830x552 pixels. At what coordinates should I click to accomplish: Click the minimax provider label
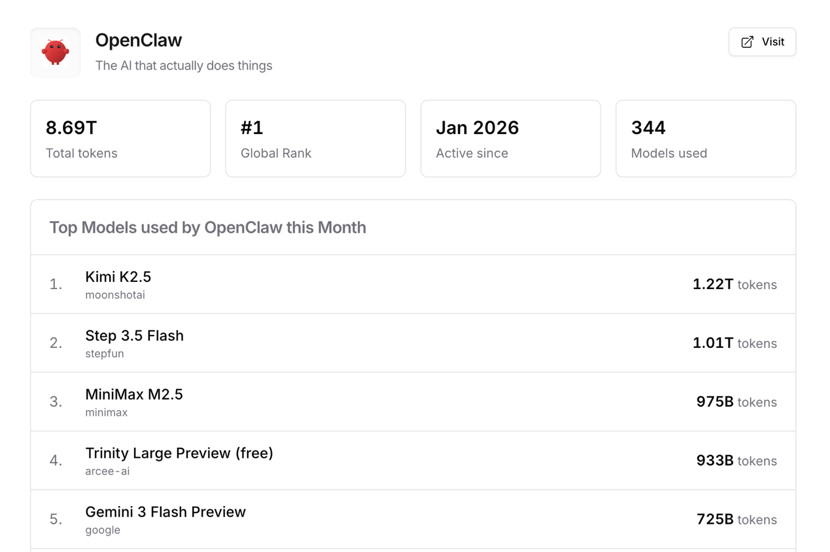106,412
